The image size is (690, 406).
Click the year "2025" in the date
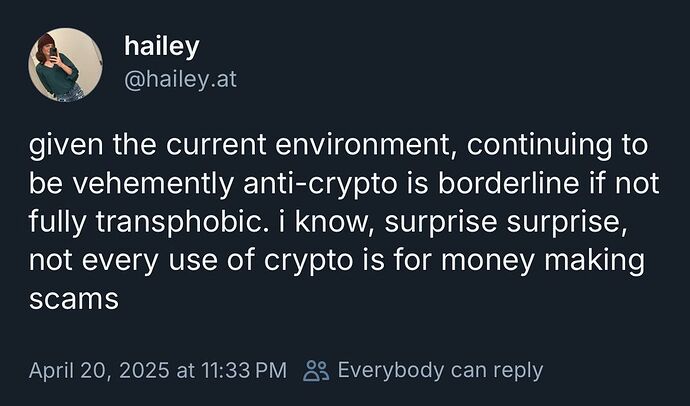point(143,370)
